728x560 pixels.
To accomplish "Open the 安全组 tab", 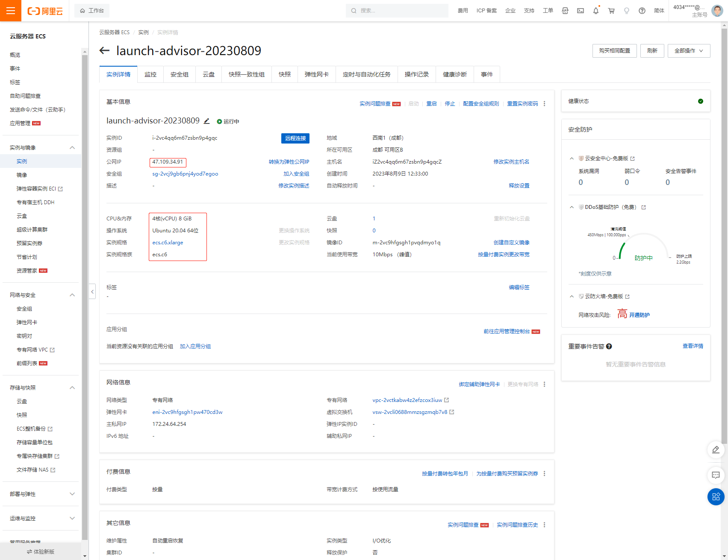I will (180, 74).
